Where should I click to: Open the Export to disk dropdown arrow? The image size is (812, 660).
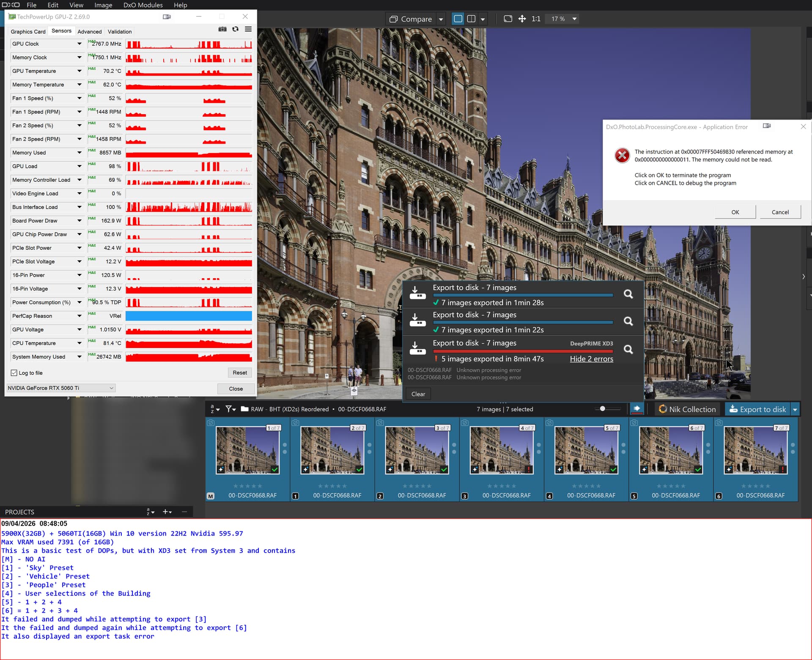(795, 409)
